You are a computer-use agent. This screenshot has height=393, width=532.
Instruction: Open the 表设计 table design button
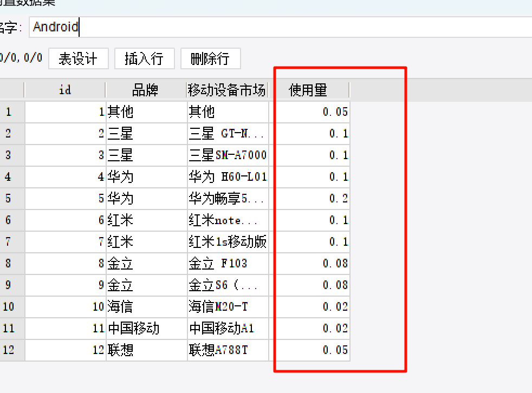coord(79,58)
